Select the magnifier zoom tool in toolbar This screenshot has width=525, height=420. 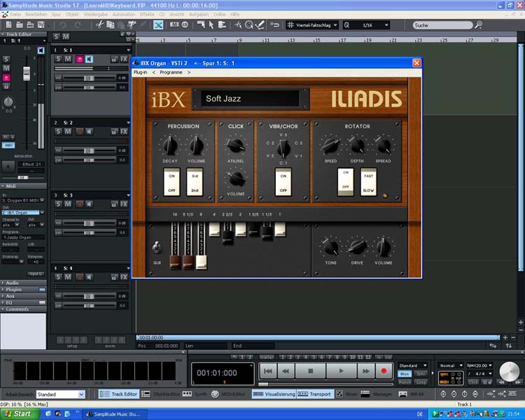click(x=248, y=24)
